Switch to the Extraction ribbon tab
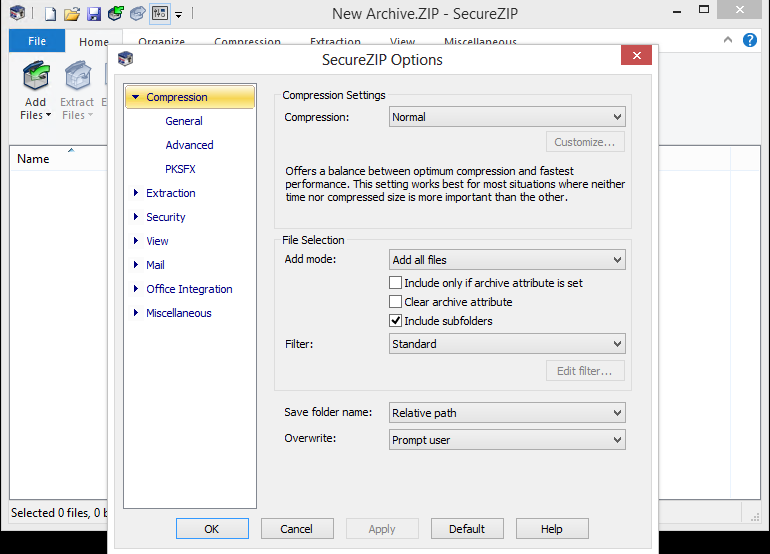770x554 pixels. (335, 42)
